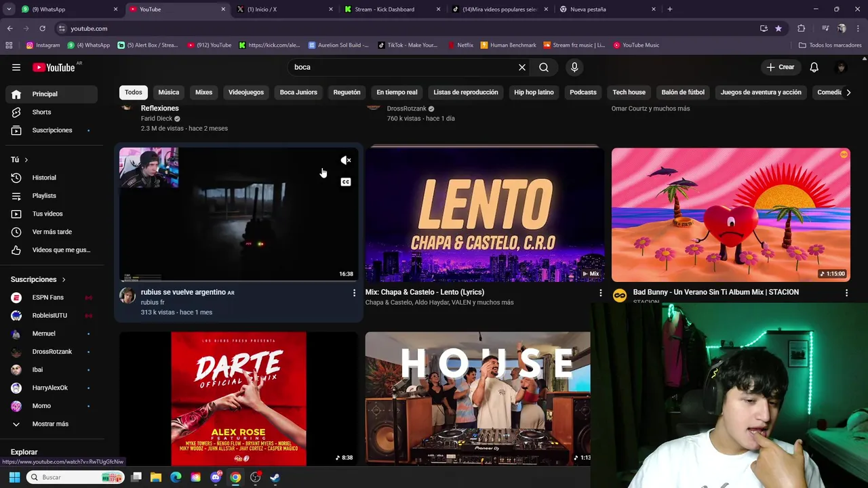This screenshot has width=868, height=488.
Task: Click the browser address bar
Action: point(407,28)
